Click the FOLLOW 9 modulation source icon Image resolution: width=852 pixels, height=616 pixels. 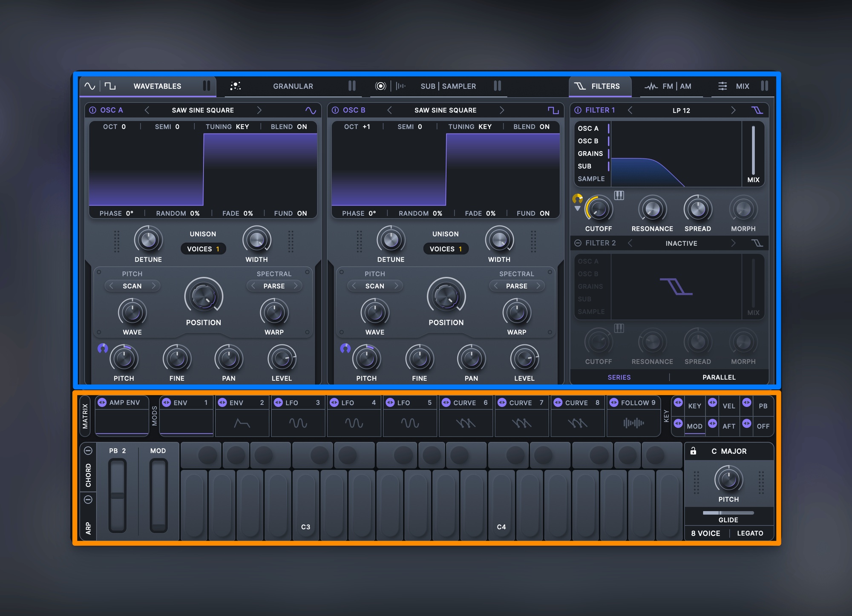[613, 402]
